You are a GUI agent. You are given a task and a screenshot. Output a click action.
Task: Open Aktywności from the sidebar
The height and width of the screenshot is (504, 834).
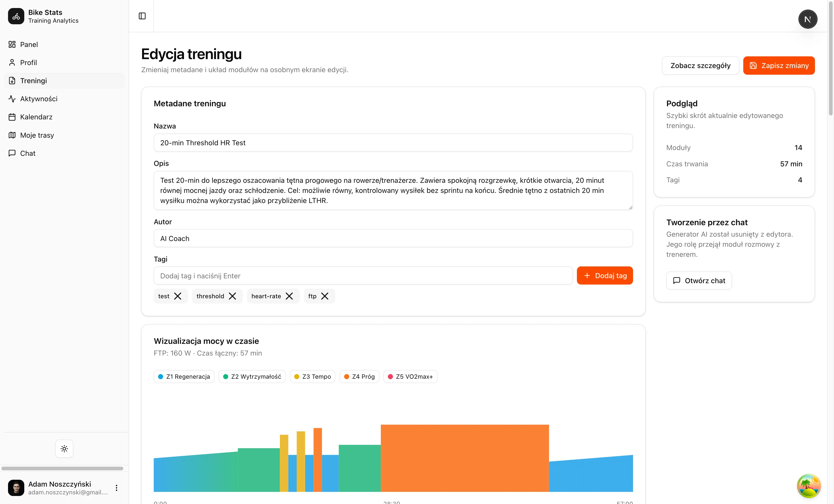pos(38,99)
